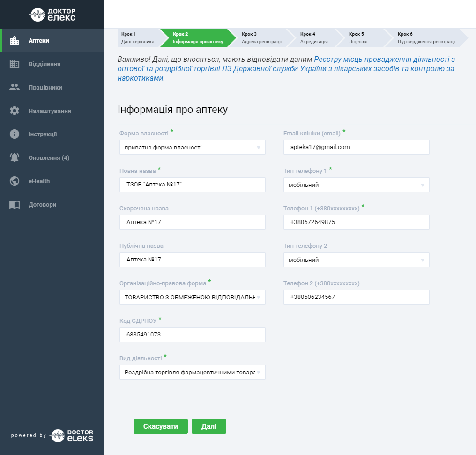The width and height of the screenshot is (476, 455).
Task: Click the Doctor Eleks powered-by logo
Action: click(x=72, y=436)
